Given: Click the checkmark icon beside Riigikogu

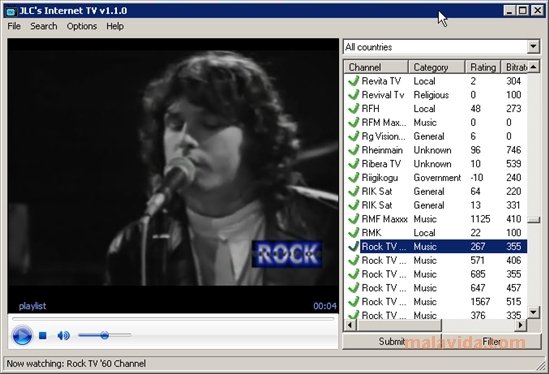Looking at the screenshot, I should coord(353,178).
